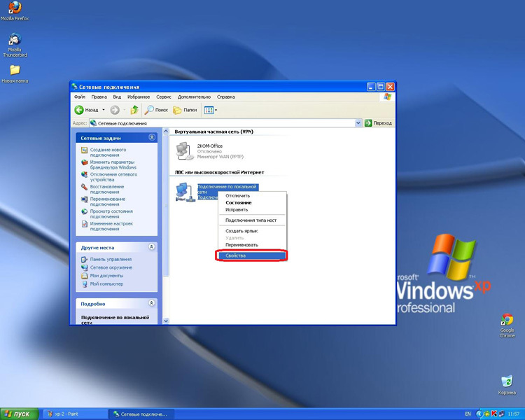525x420 pixels.
Task: Collapse the Другие места panel
Action: pyautogui.click(x=152, y=247)
